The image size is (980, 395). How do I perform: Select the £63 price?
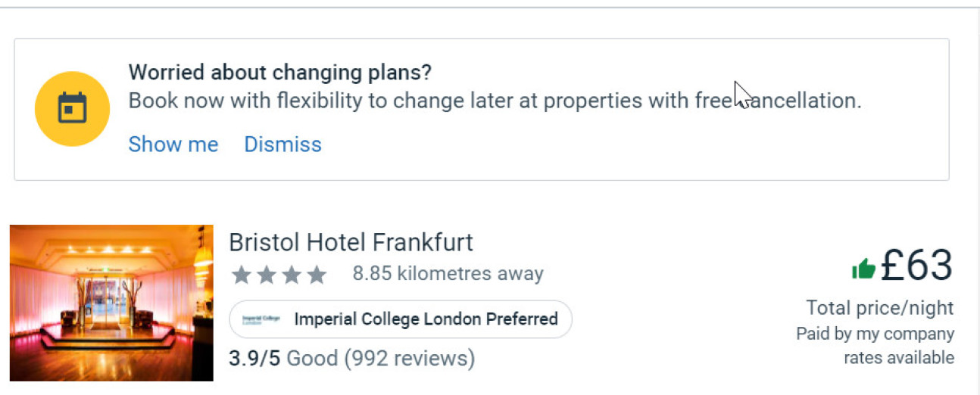coord(916,266)
